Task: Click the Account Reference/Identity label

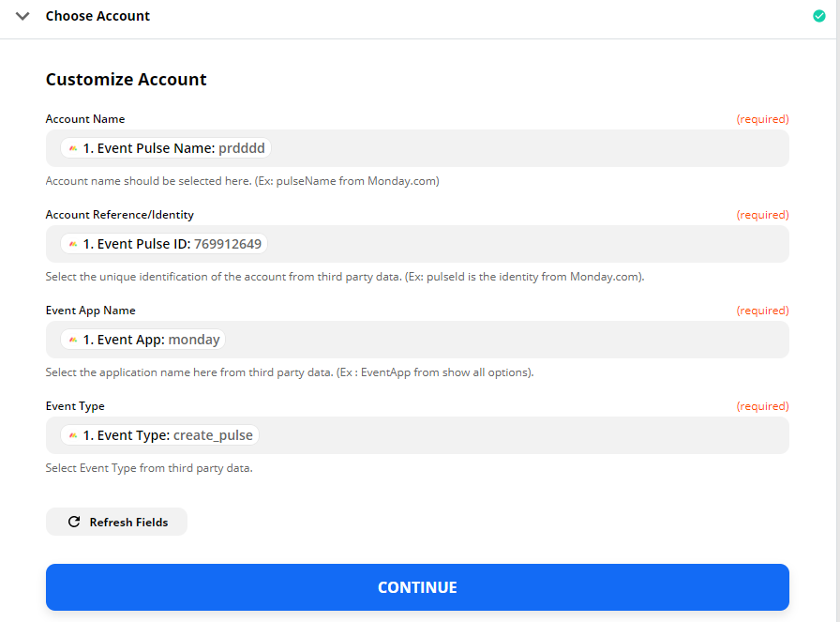Action: point(119,215)
